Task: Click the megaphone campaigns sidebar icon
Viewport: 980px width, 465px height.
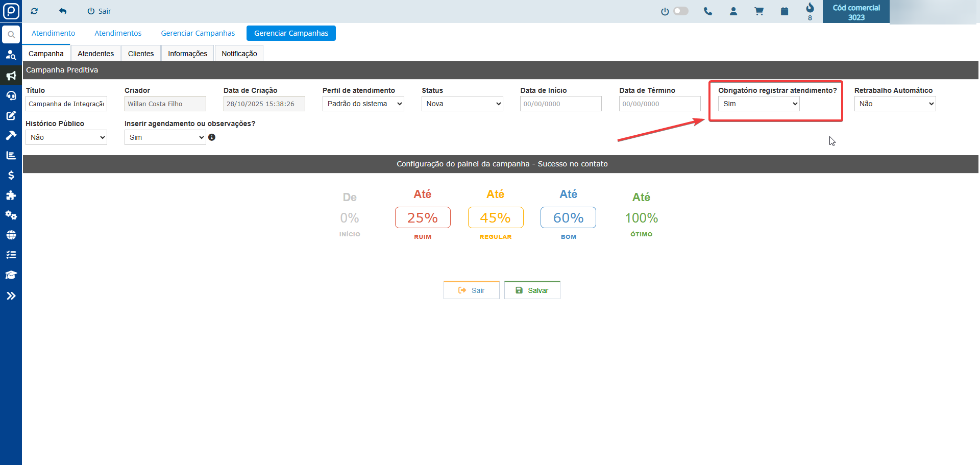Action: pyautogui.click(x=11, y=76)
